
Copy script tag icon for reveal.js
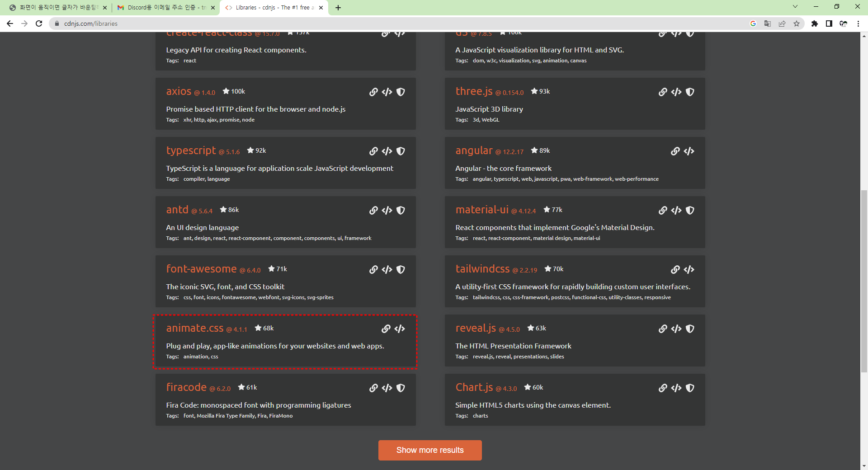point(676,329)
